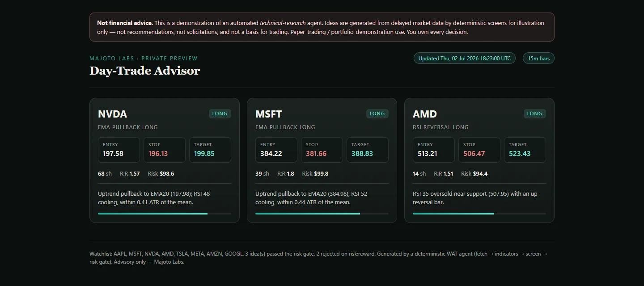This screenshot has width=644, height=286.
Task: Click the LONG badge on MSFT card
Action: [x=377, y=114]
